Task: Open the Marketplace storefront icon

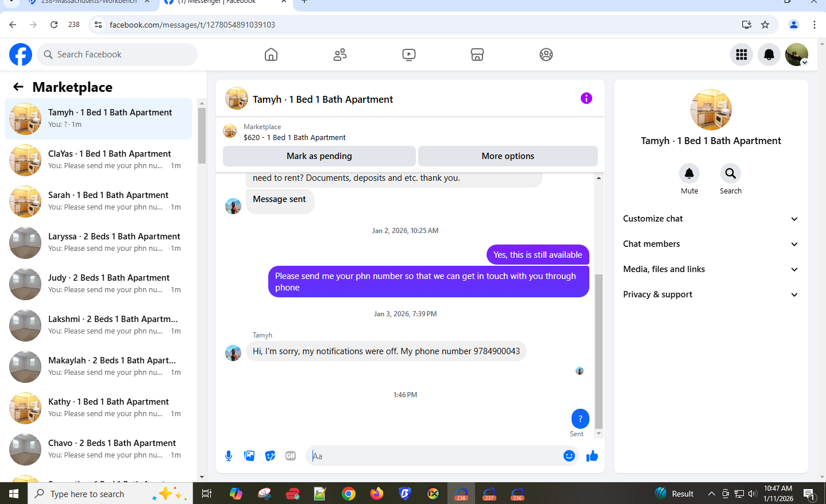Action: point(477,55)
